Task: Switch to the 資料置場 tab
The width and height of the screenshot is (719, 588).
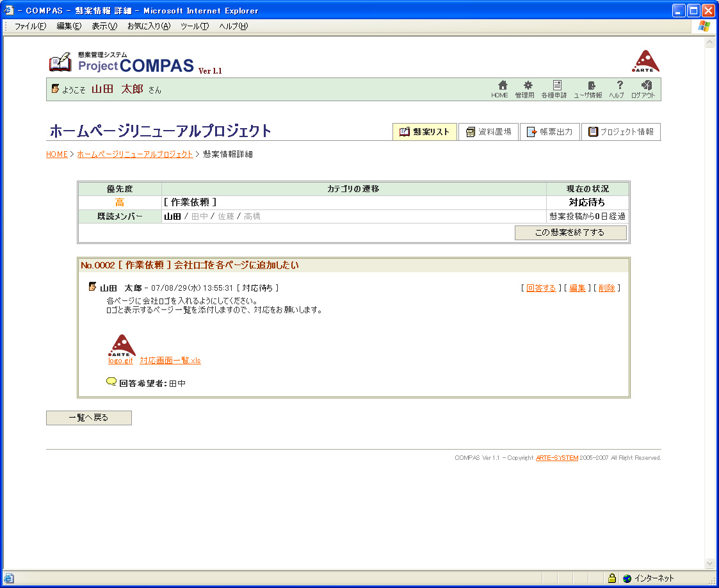Action: click(x=489, y=132)
